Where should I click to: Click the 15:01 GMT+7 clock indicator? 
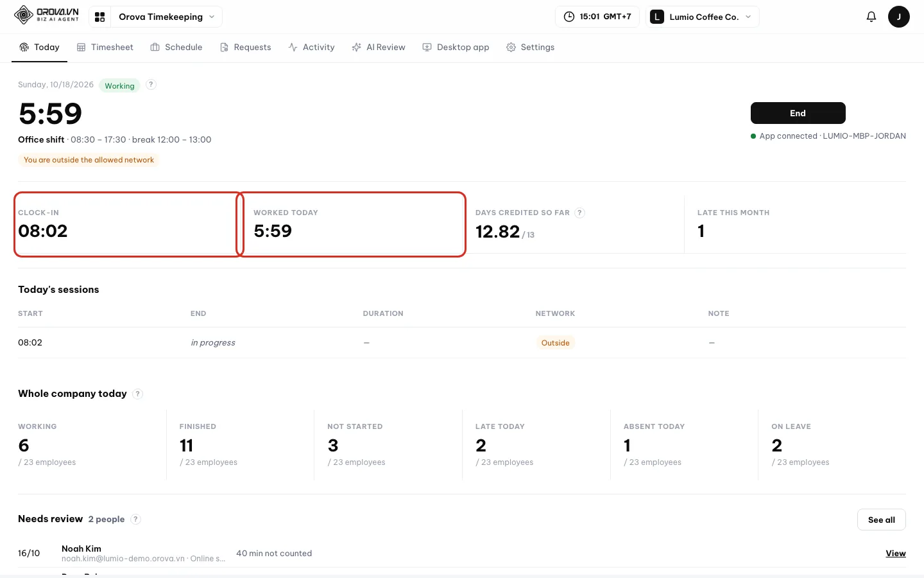(x=597, y=17)
